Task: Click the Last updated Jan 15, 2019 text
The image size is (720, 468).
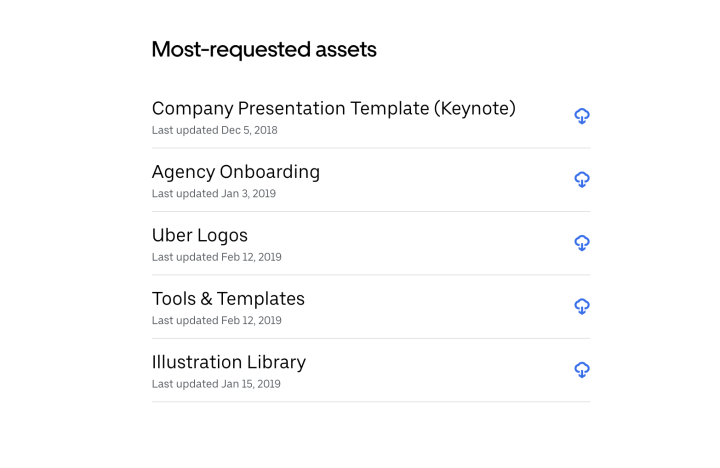Action: tap(216, 384)
